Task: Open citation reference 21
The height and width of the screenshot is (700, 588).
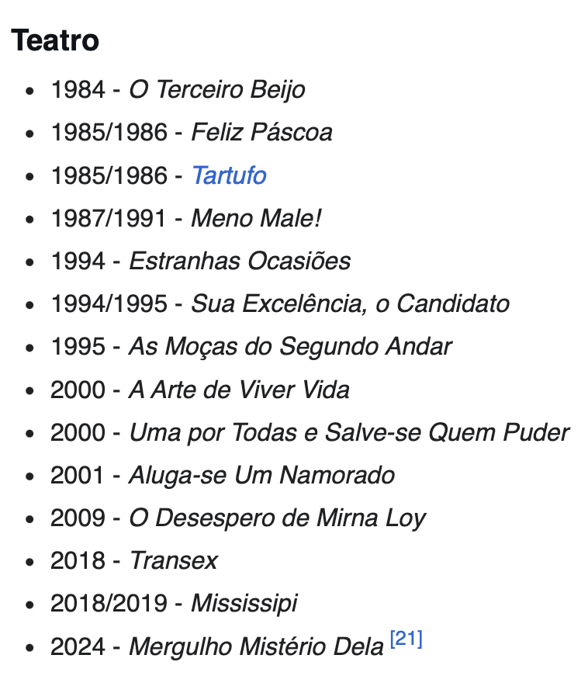Action: (406, 641)
